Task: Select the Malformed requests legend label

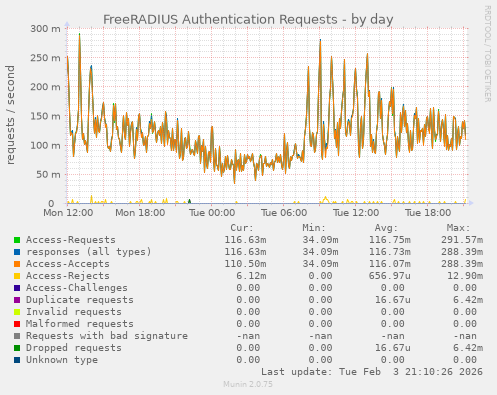Action: tap(80, 324)
